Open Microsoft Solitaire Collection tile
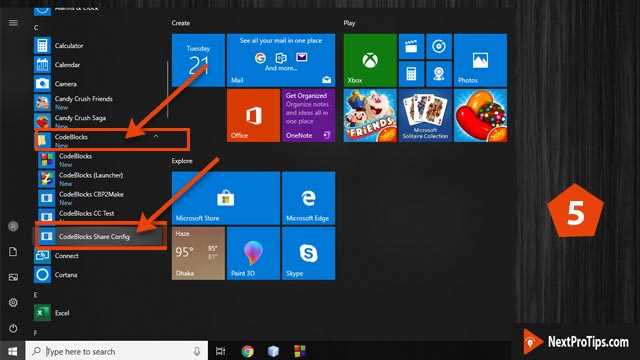Viewport: 640px width, 360px height. (x=425, y=116)
